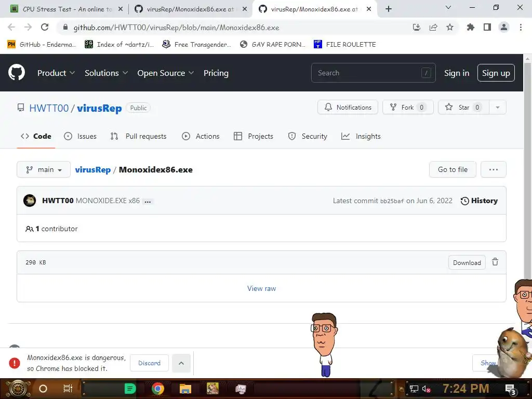Expand the Solutions menu
532x399 pixels.
tap(106, 73)
